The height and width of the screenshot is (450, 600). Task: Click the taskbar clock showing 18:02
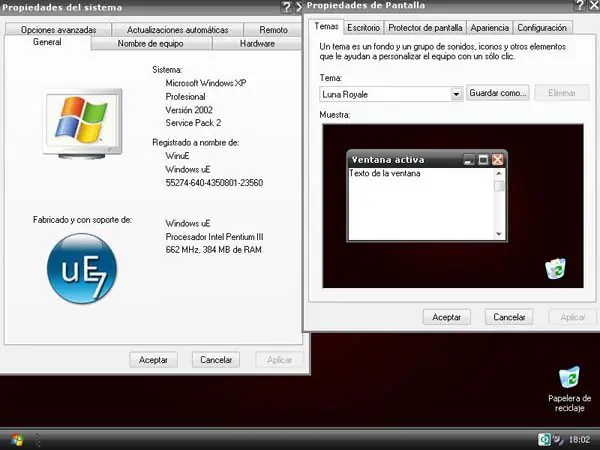click(x=579, y=440)
